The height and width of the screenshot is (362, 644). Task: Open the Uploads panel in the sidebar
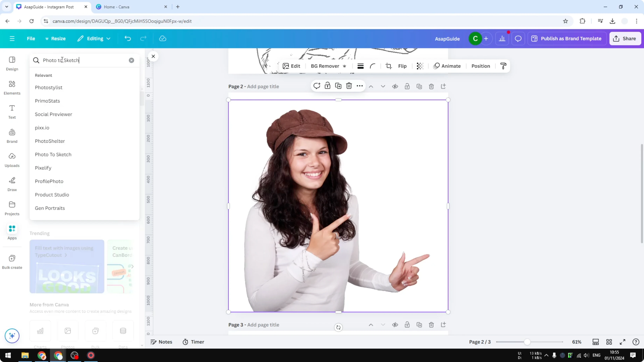12,160
